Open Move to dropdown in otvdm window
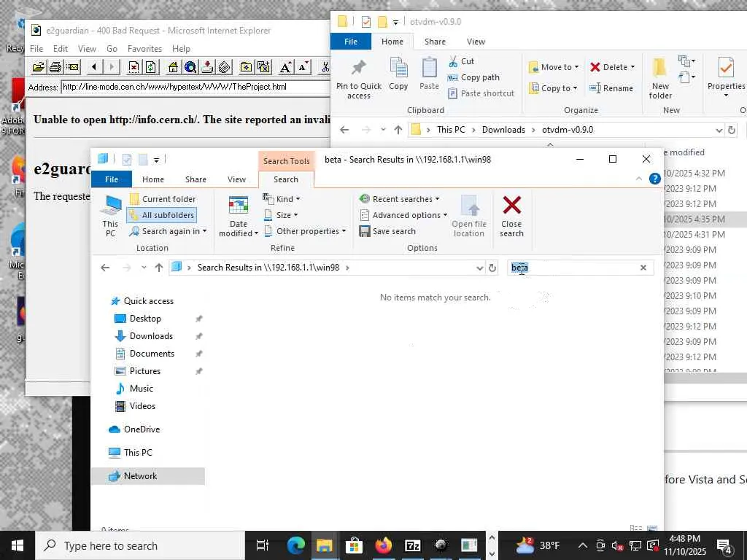Screen dimensions: 747x560 coord(554,67)
